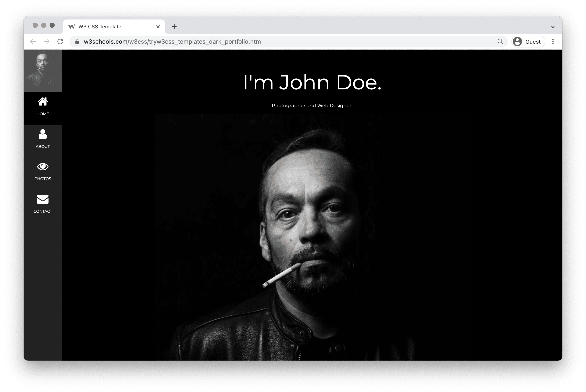Expand the browser tab list chevron
Screen dimensions: 586x392
(553, 26)
